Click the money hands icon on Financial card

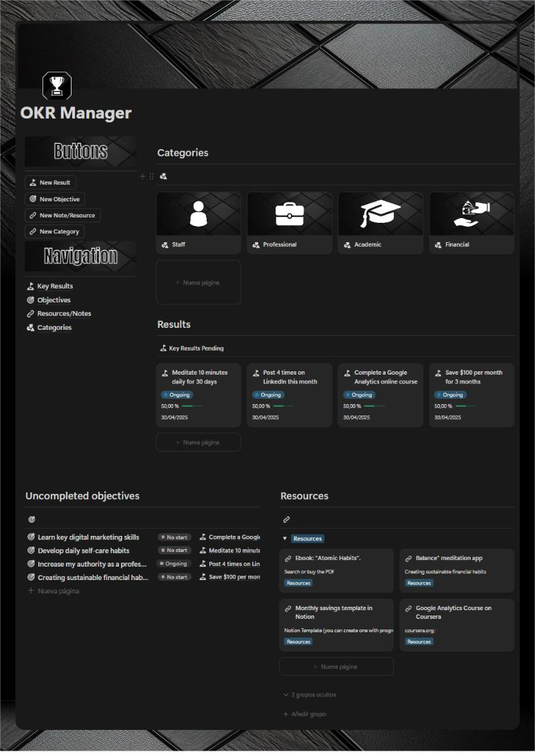click(472, 214)
